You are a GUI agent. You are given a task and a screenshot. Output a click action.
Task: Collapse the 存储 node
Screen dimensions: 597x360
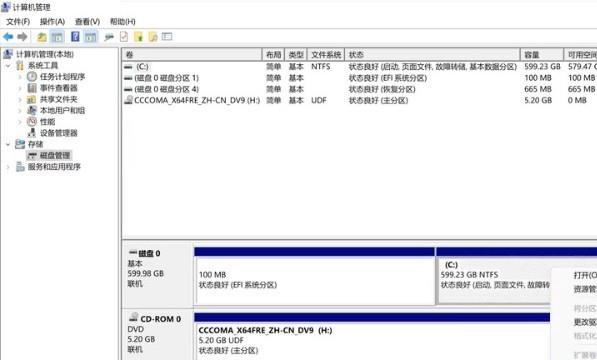pos(8,144)
